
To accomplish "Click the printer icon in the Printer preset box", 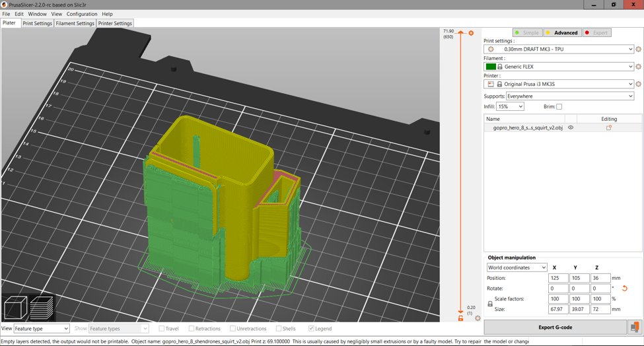I will tap(491, 84).
